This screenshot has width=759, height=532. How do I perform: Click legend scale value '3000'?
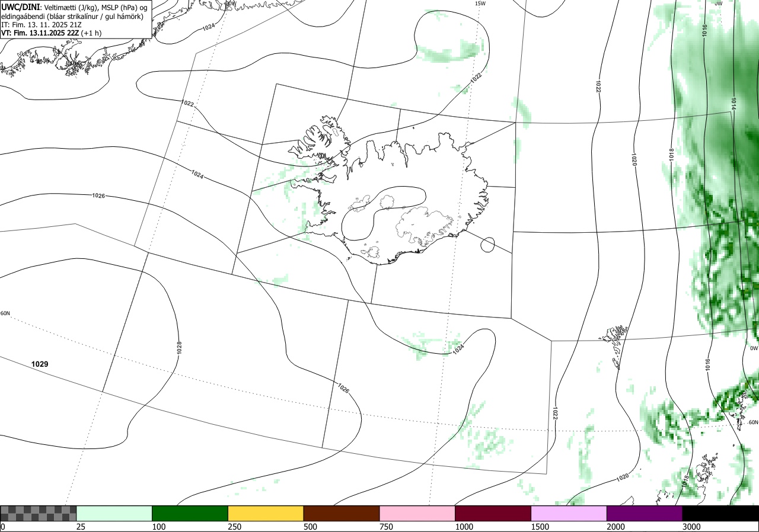692,527
